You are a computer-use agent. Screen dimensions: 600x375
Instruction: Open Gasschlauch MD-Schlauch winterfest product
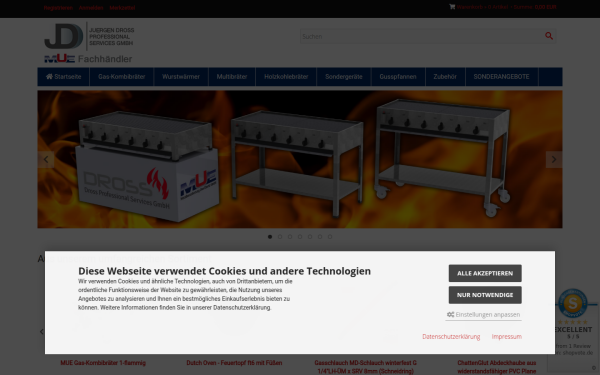click(365, 367)
